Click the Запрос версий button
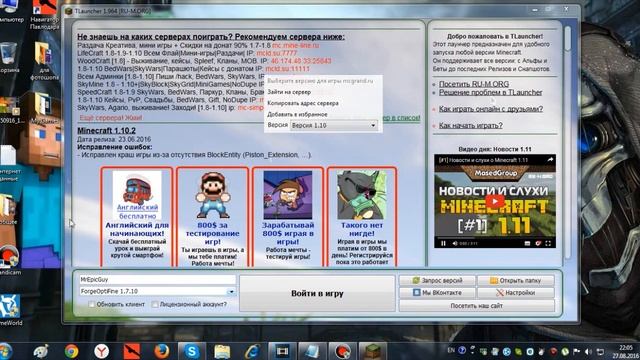Screen dimensions: 640x360 coord(437,280)
